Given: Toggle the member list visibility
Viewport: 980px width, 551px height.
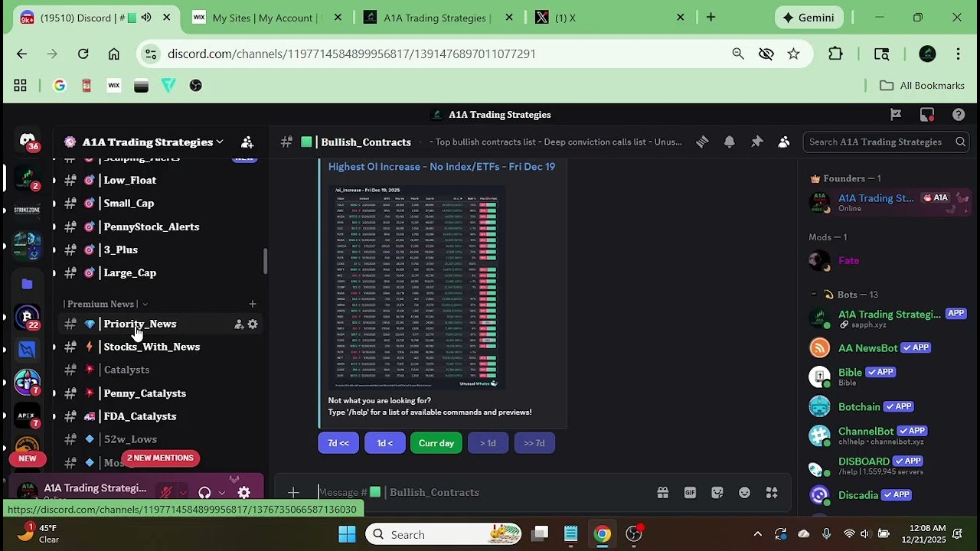Looking at the screenshot, I should point(784,142).
